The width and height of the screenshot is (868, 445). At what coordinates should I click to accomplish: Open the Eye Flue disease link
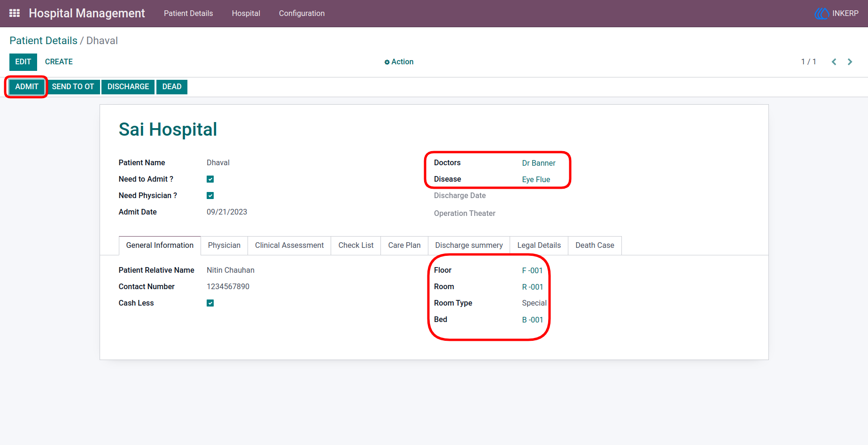pos(536,180)
